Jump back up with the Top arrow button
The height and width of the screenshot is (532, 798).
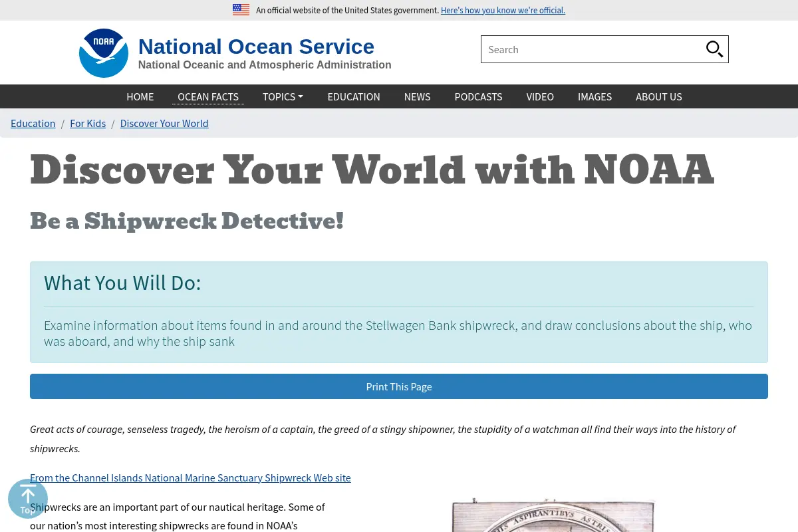pos(28,499)
